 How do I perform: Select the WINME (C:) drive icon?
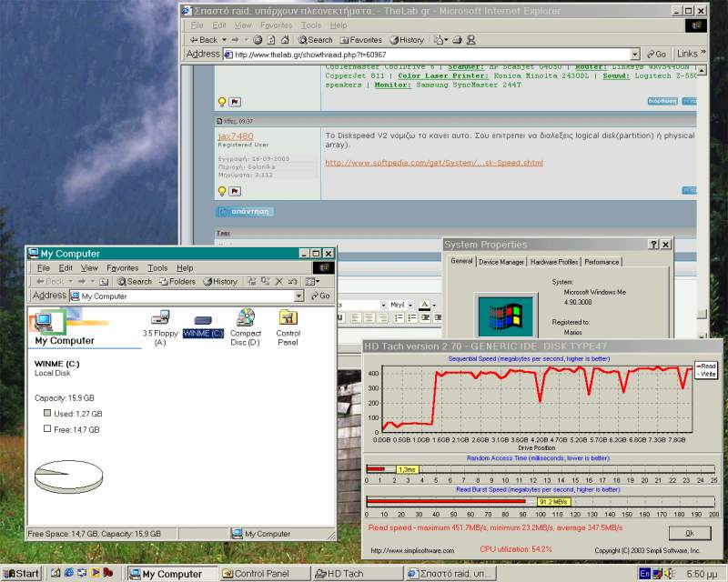pos(203,326)
